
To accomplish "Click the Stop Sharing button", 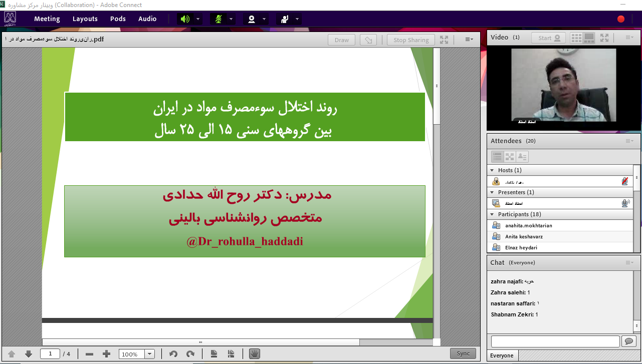I will pyautogui.click(x=411, y=40).
